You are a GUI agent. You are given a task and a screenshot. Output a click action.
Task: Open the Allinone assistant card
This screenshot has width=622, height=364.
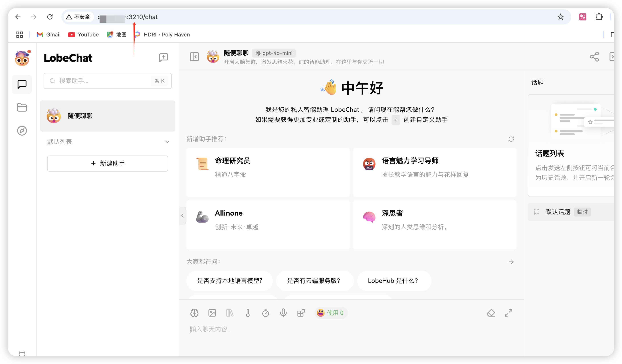click(268, 225)
